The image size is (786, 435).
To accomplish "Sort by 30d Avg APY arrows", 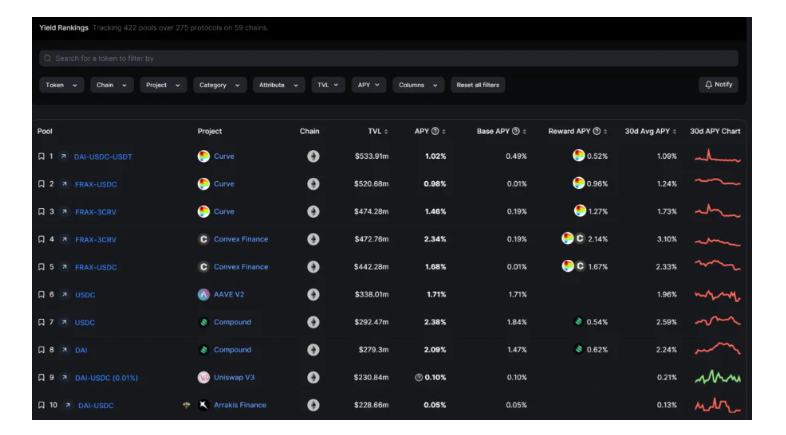I will pyautogui.click(x=674, y=131).
